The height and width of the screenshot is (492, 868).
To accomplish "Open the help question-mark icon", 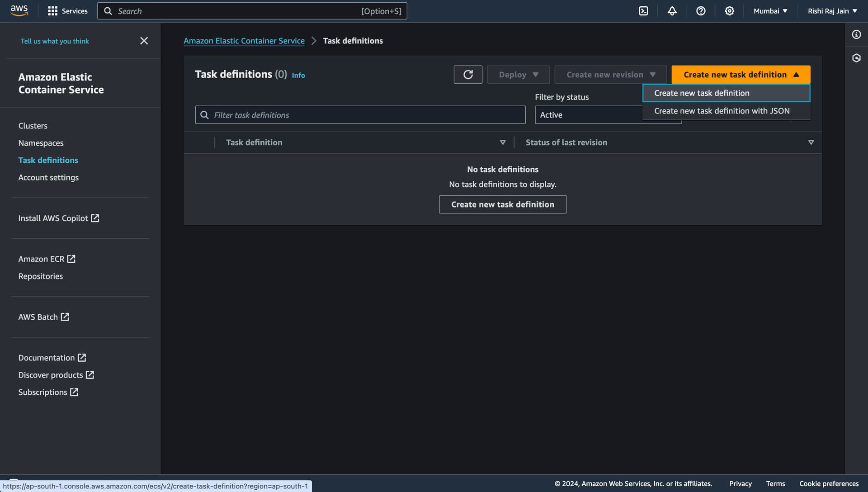I will click(x=701, y=11).
